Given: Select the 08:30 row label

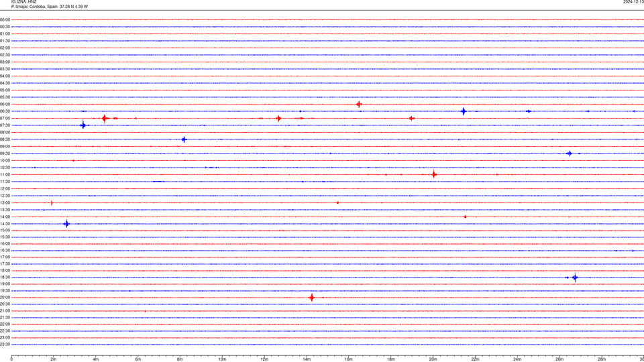Looking at the screenshot, I should click(x=5, y=139).
